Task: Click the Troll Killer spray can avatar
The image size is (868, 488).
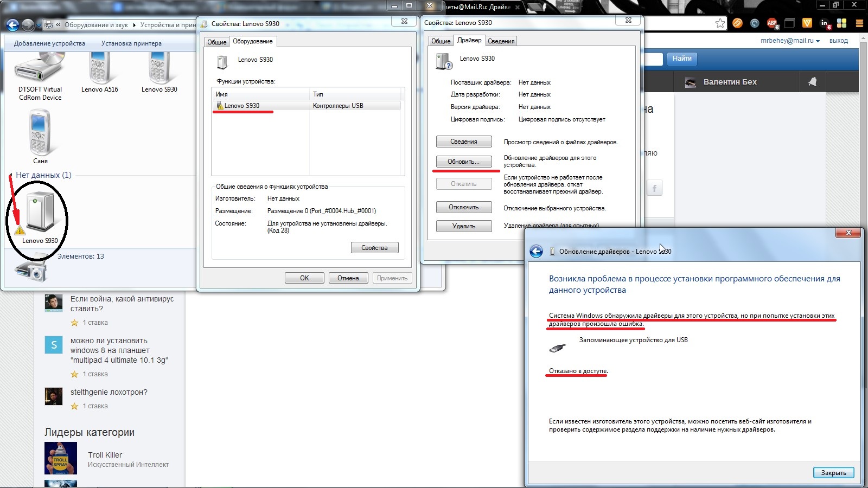Action: 60,458
